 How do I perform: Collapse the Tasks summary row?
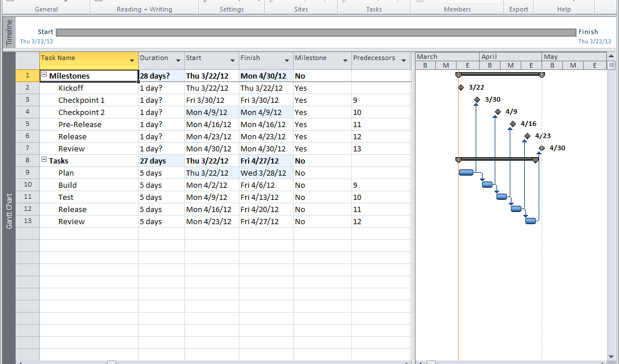pos(45,160)
